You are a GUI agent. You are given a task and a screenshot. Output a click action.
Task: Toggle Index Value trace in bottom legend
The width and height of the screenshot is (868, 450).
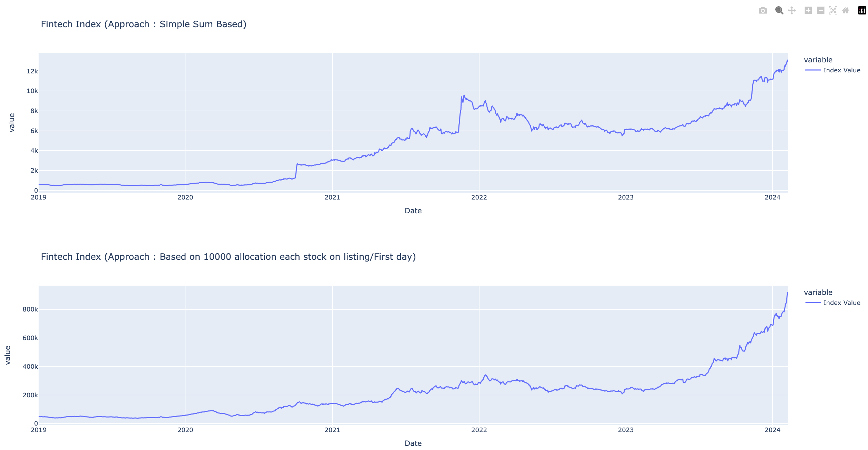pyautogui.click(x=841, y=303)
